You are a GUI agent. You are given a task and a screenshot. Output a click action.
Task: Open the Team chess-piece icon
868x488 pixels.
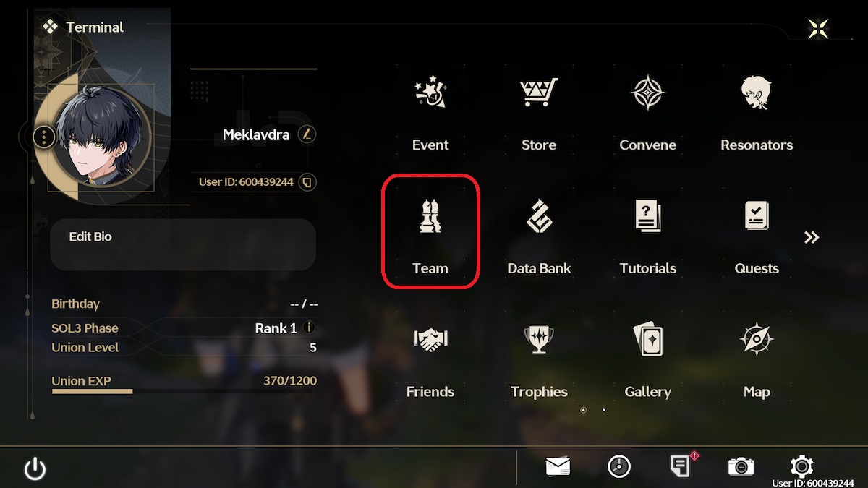coord(430,215)
